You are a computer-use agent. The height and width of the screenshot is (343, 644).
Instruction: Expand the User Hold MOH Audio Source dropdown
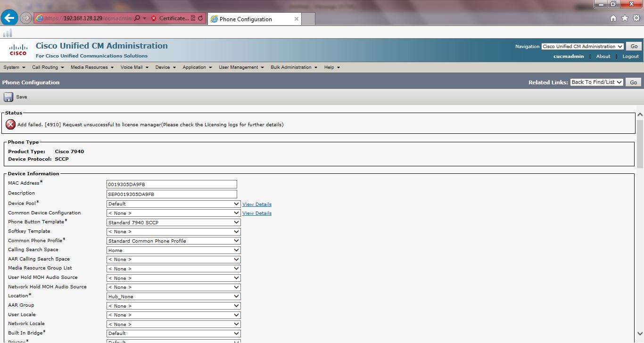(173, 278)
